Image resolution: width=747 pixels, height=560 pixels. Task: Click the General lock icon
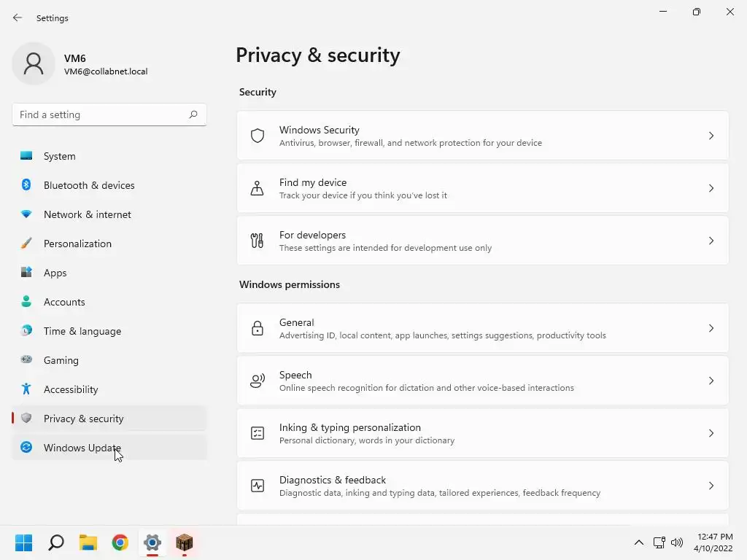pos(258,328)
